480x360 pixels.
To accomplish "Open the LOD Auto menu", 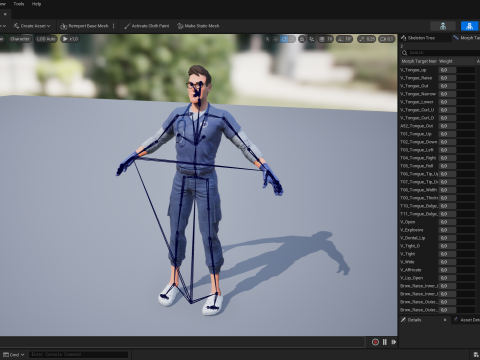I will point(46,39).
